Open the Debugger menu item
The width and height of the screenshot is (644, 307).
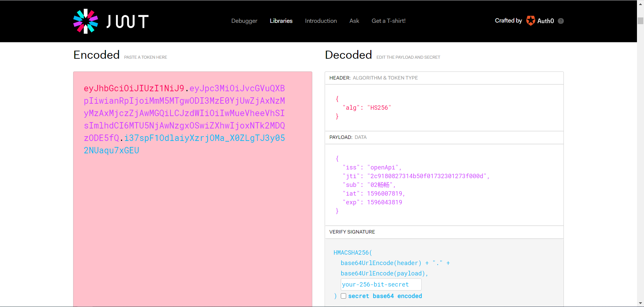click(244, 21)
